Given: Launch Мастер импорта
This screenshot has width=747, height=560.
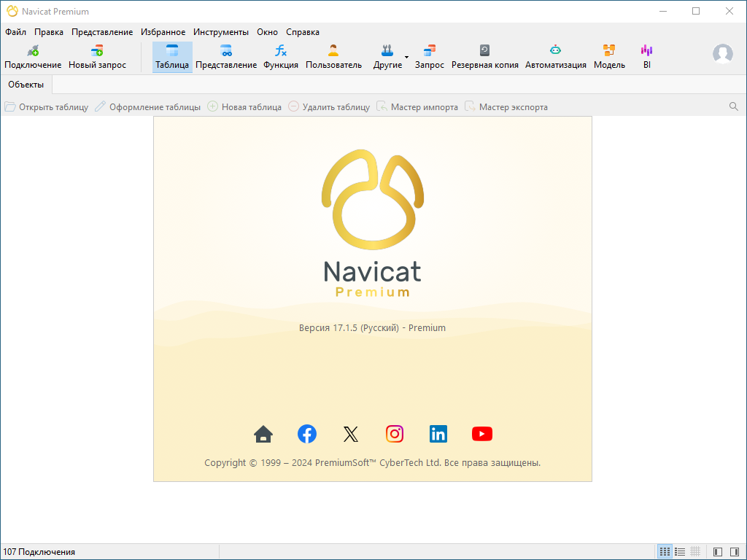Looking at the screenshot, I should [417, 107].
